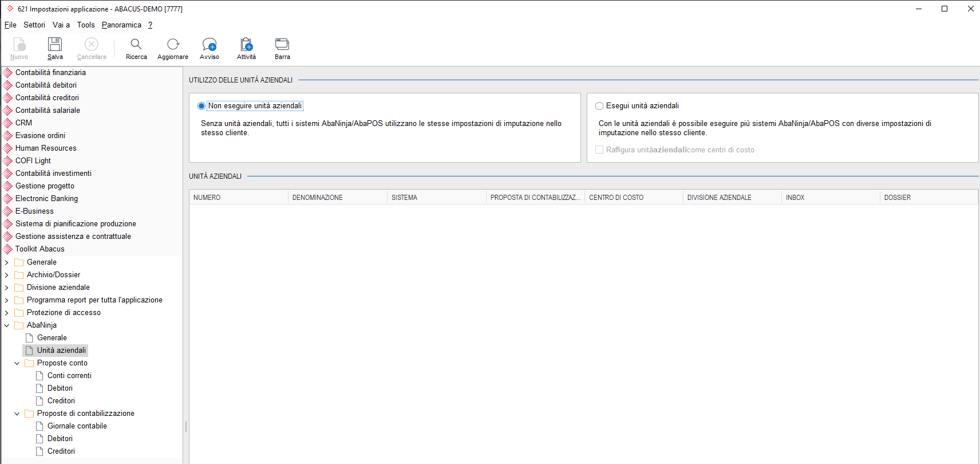Toggle the Barra toolbar icon
The height and width of the screenshot is (464, 980).
(282, 48)
